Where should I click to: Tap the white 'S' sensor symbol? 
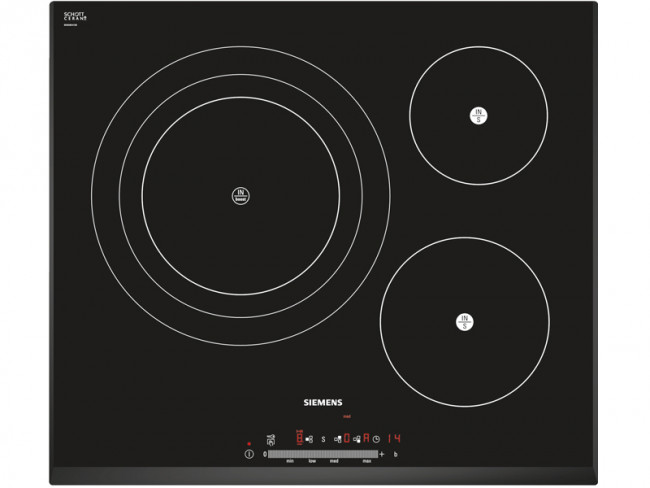(x=323, y=439)
